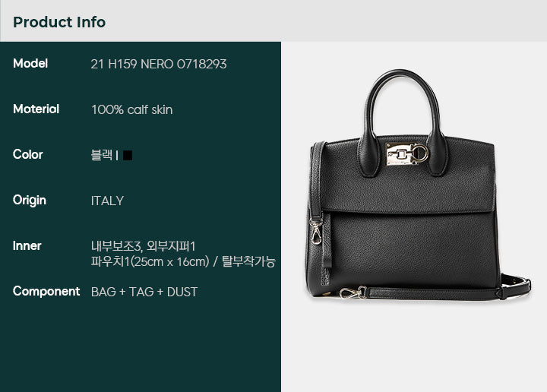Click the 100% calf skin material text
547x392 pixels.
point(132,109)
